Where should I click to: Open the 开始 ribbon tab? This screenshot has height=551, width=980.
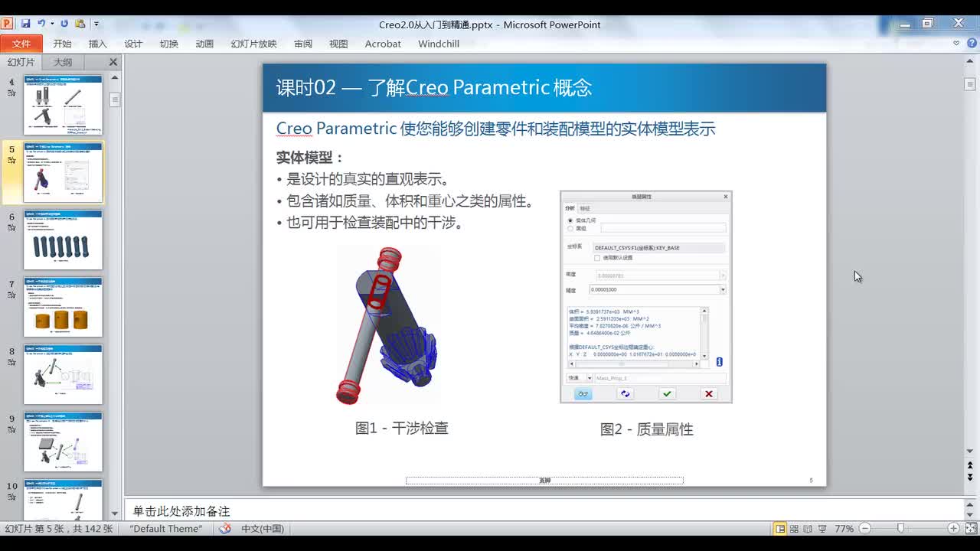click(x=62, y=44)
